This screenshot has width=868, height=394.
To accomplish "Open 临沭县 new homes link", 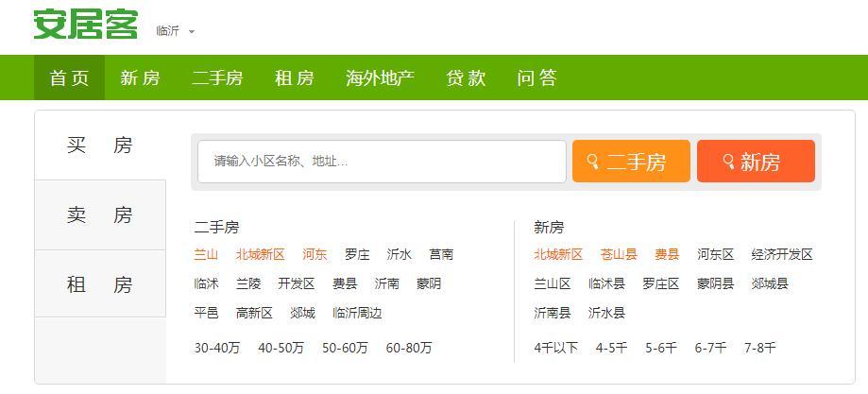I will tap(606, 284).
